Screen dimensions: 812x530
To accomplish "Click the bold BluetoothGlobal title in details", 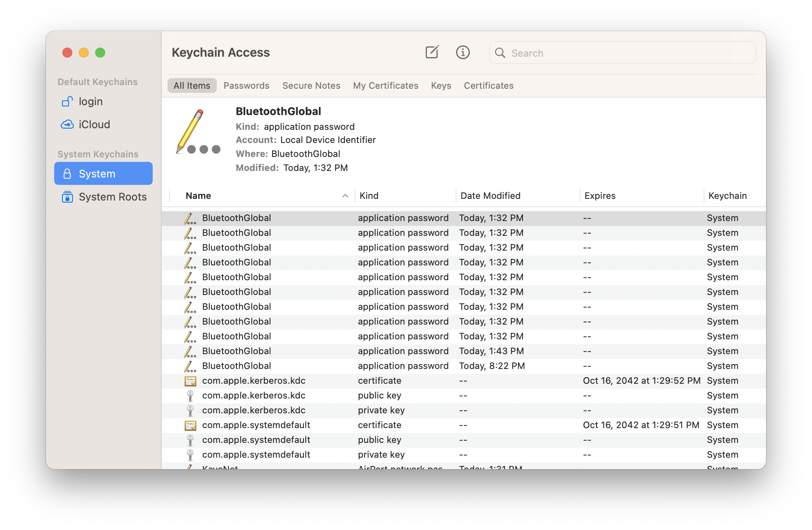I will tap(278, 111).
